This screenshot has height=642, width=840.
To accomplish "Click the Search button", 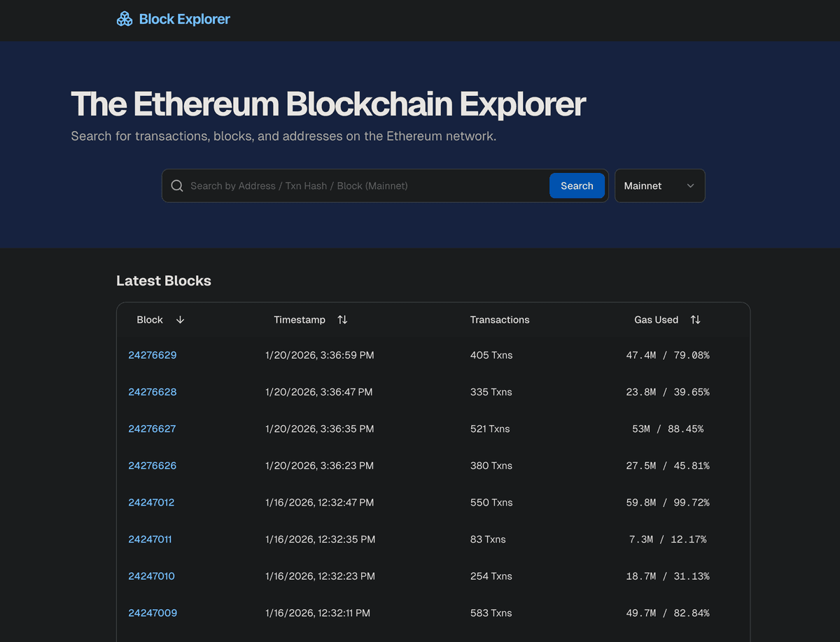I will (577, 186).
